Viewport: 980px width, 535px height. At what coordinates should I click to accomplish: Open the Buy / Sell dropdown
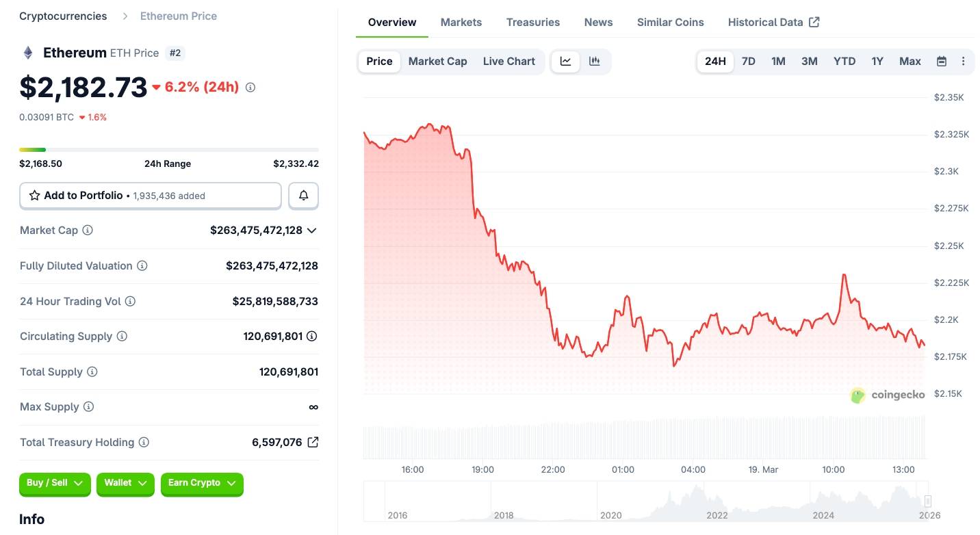pyautogui.click(x=55, y=484)
